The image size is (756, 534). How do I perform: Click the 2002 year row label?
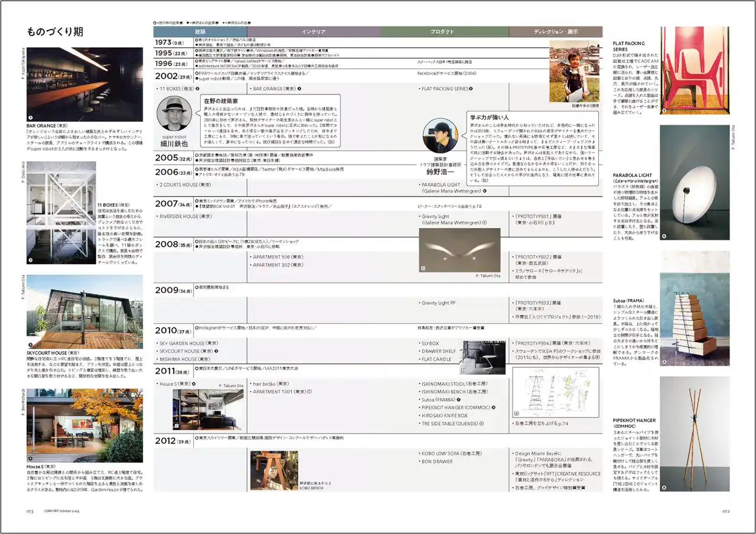point(165,76)
